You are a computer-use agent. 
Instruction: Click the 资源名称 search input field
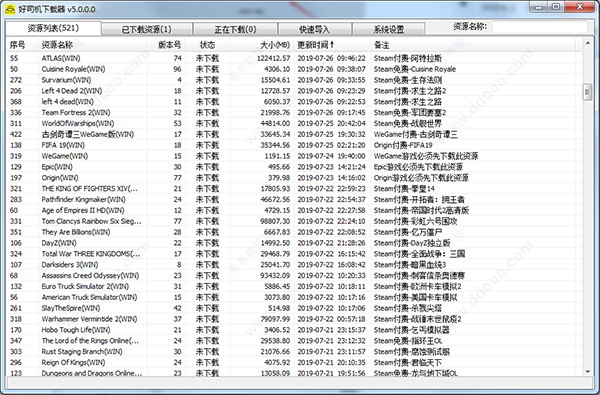click(540, 27)
